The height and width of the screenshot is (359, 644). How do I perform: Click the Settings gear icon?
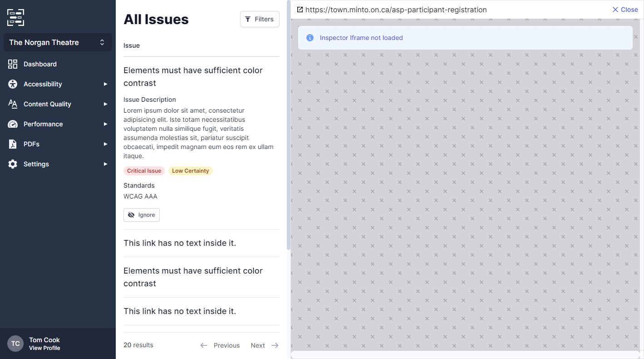(x=13, y=164)
